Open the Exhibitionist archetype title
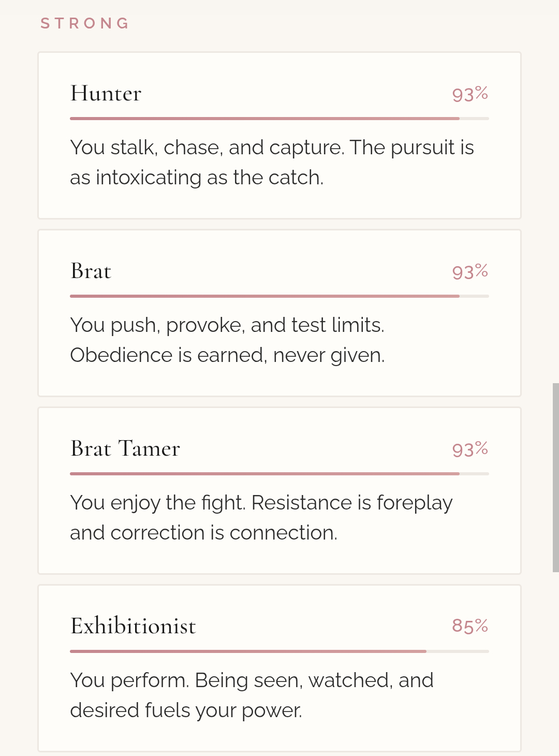This screenshot has width=559, height=756. (x=134, y=627)
